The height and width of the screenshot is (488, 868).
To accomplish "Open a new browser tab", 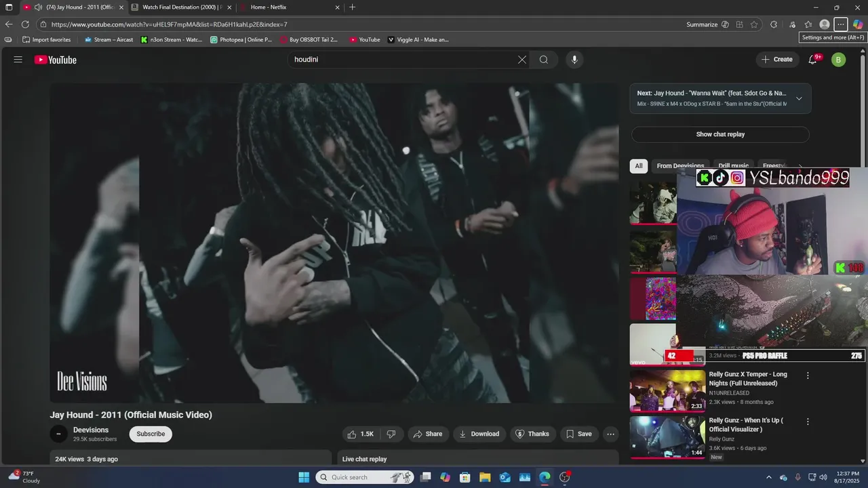I will click(353, 7).
